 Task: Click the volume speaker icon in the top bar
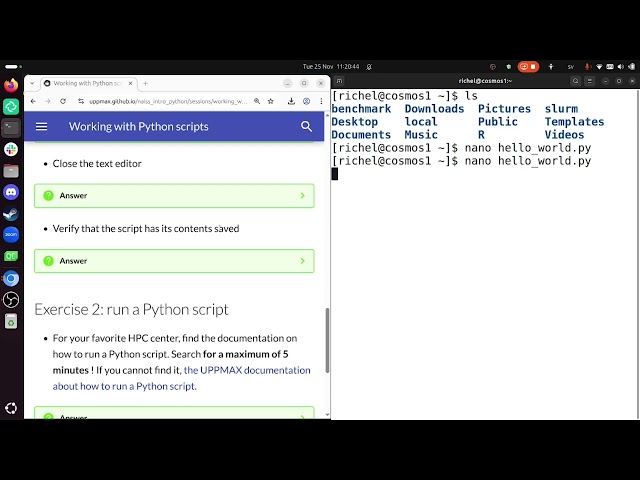(x=621, y=67)
